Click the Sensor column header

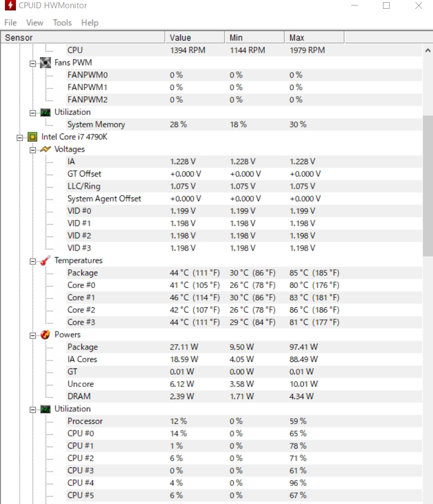pyautogui.click(x=82, y=37)
